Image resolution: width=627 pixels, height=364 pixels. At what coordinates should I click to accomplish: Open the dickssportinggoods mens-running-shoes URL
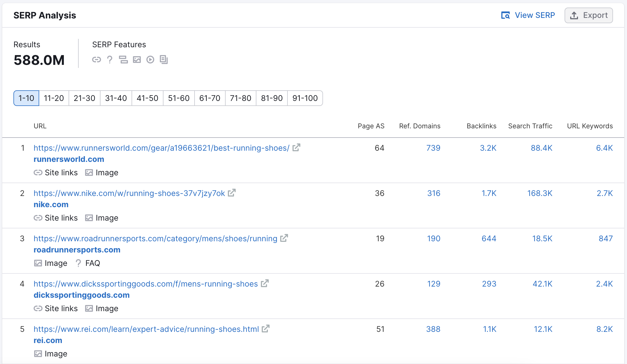click(x=146, y=284)
